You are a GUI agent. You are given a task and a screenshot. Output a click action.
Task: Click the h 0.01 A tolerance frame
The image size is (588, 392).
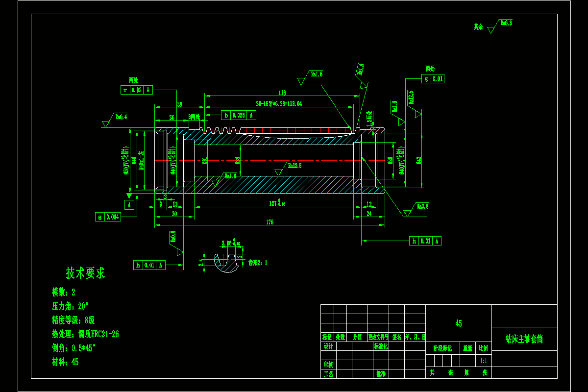[425, 241]
